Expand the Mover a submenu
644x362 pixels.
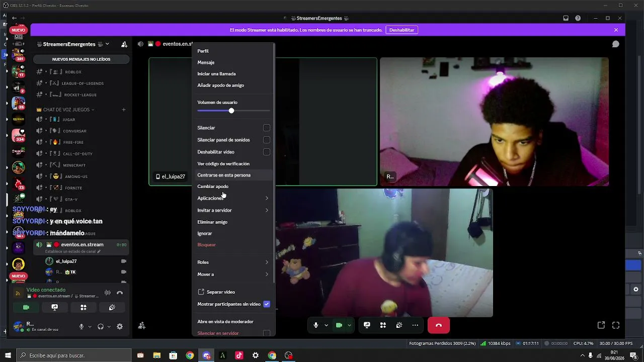coord(233,275)
